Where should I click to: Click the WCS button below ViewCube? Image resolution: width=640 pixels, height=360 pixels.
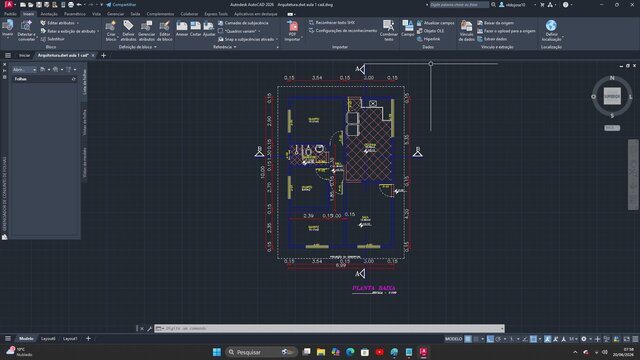pos(612,128)
